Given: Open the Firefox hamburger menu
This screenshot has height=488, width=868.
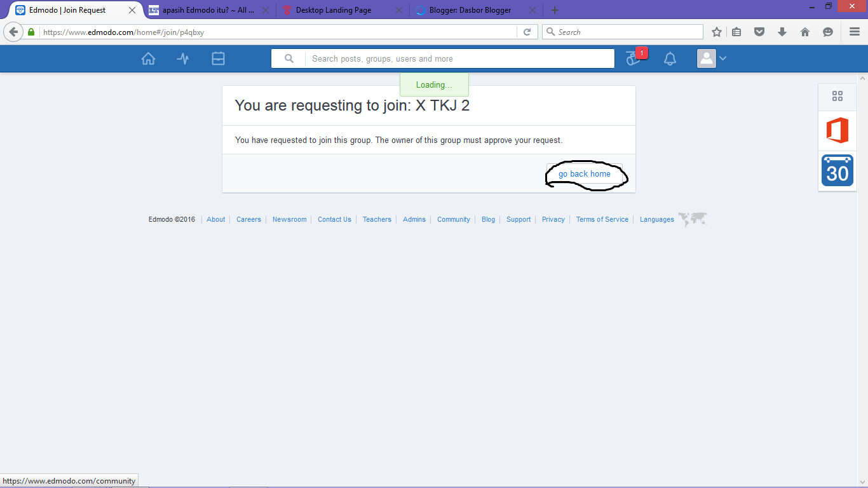Looking at the screenshot, I should point(855,32).
